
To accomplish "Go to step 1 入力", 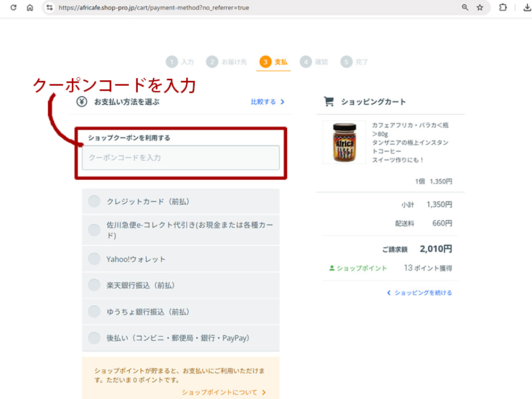I will pos(180,62).
